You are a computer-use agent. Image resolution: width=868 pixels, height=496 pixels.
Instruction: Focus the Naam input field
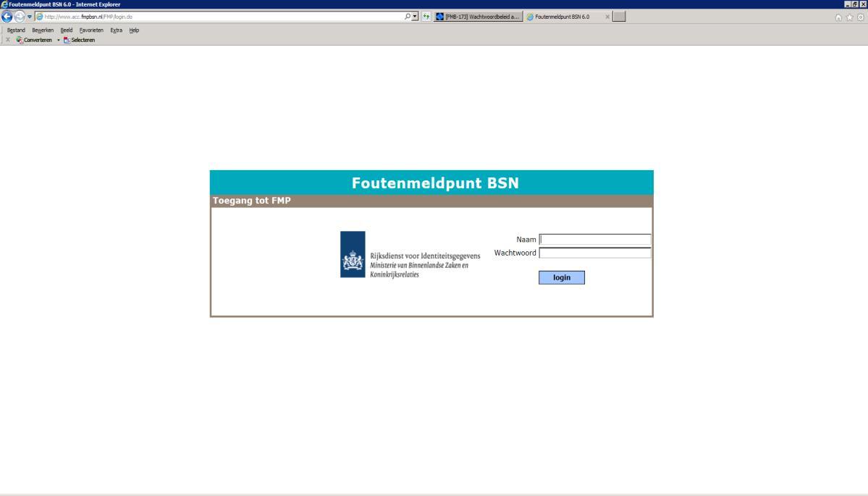click(595, 239)
